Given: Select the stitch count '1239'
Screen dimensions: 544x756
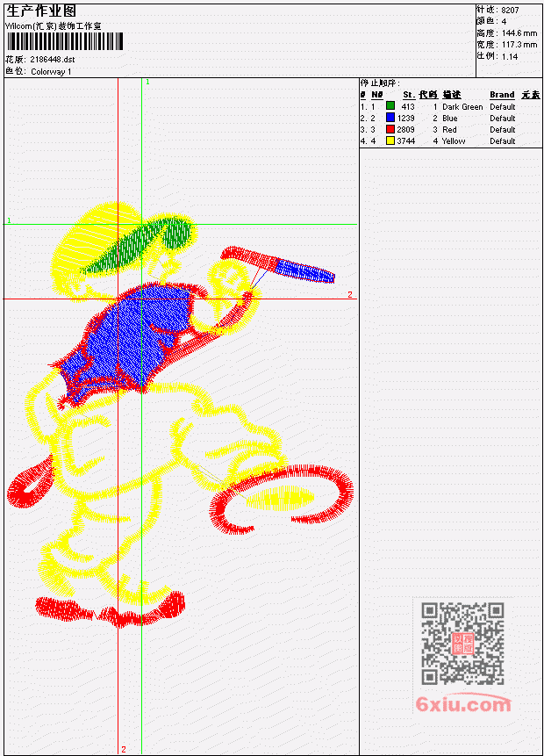Looking at the screenshot, I should 405,119.
